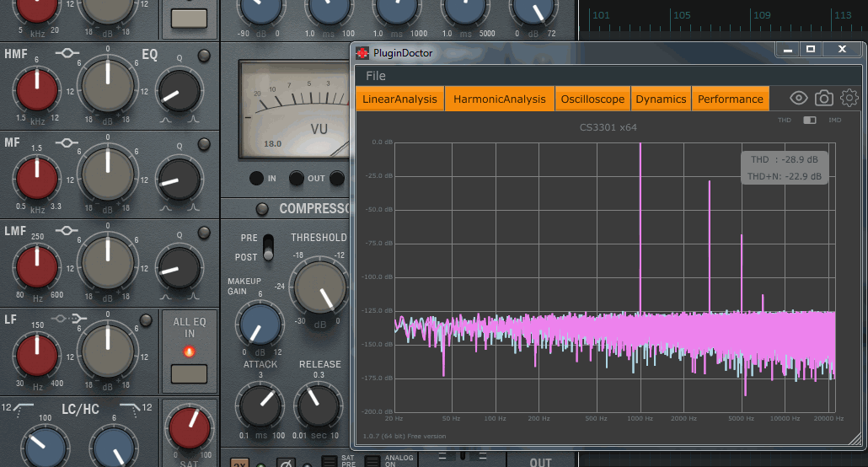
Task: Select the Performance tab
Action: 730,99
